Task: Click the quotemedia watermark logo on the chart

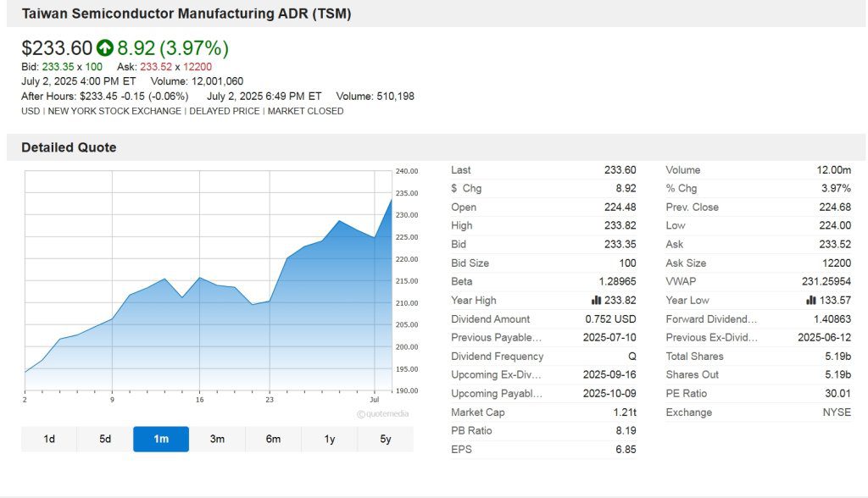Action: [384, 414]
